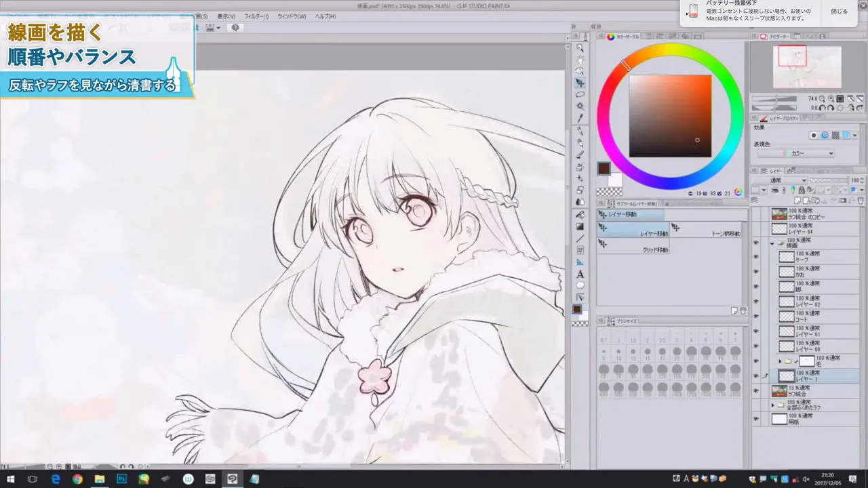Click the dark brown main color swatch

tap(604, 168)
